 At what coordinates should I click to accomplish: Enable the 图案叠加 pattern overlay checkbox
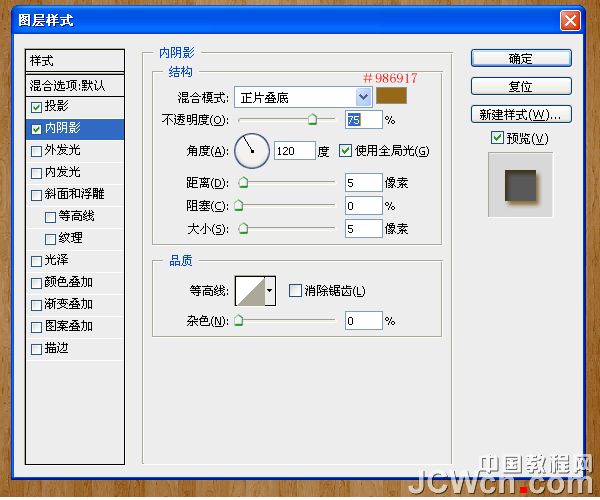click(x=36, y=327)
